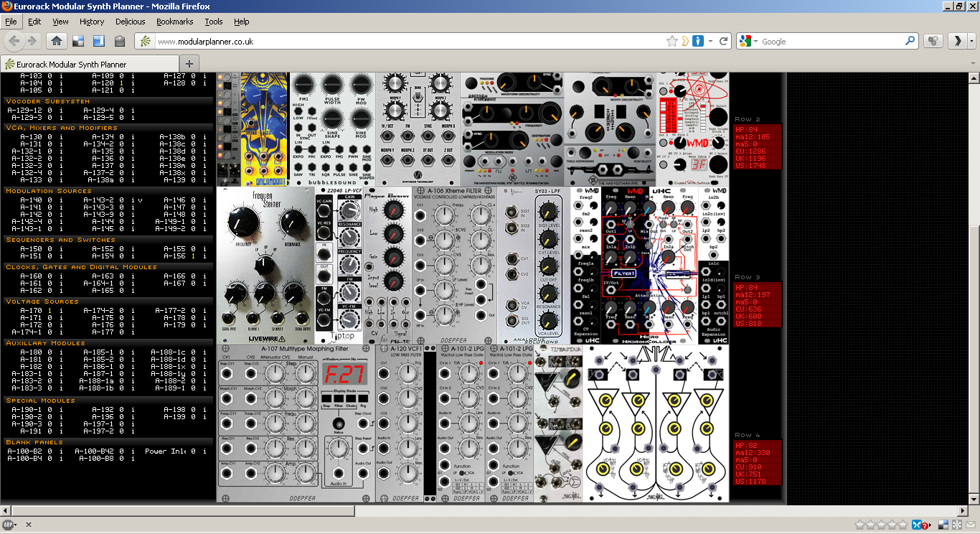Click the Firefox Home button

[57, 41]
